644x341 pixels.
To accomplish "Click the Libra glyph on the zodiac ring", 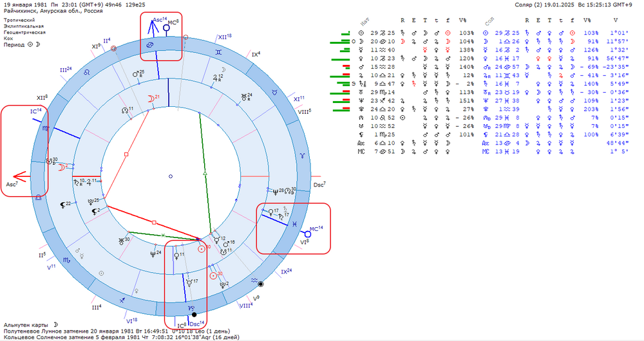I will click(39, 198).
